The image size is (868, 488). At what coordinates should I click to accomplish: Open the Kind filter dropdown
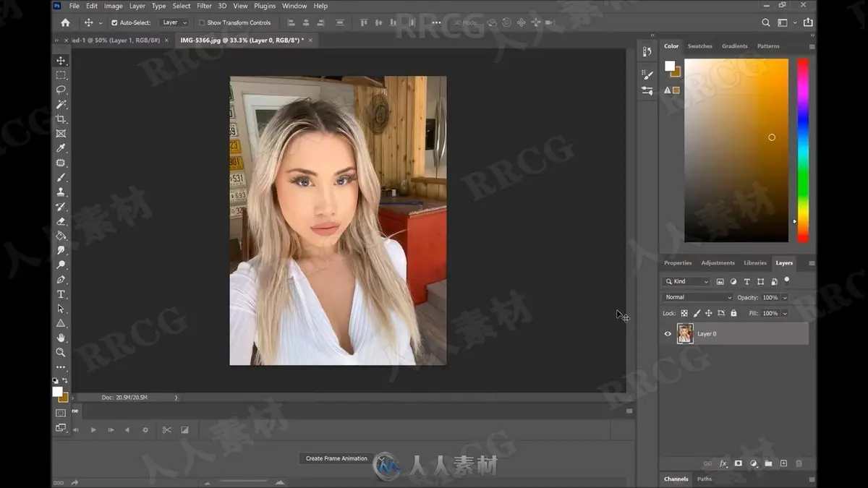(686, 281)
